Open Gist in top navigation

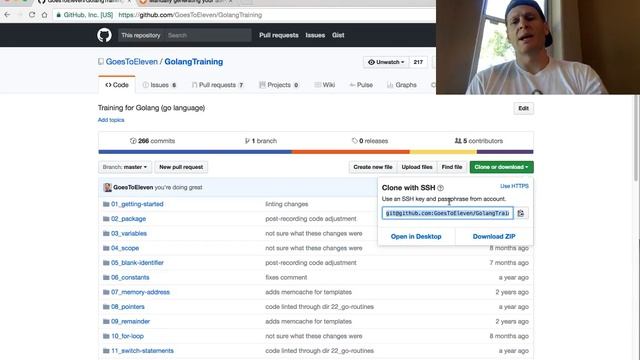point(338,35)
